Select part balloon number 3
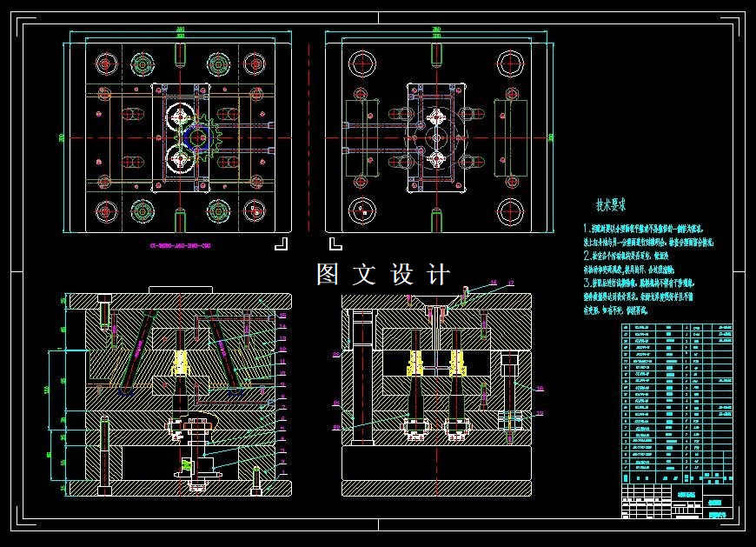Viewport: 756px width, 547px height. (283, 450)
